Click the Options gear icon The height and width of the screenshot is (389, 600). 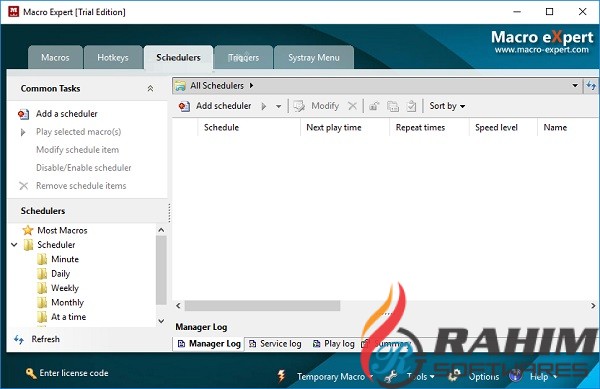point(454,376)
